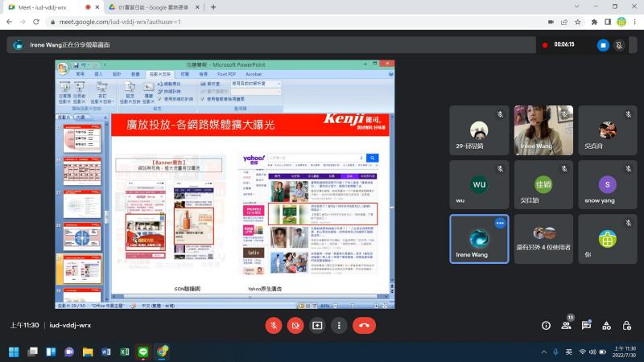The height and width of the screenshot is (362, 644).
Task: Switch to the Outline pane tab
Action: pos(80,117)
